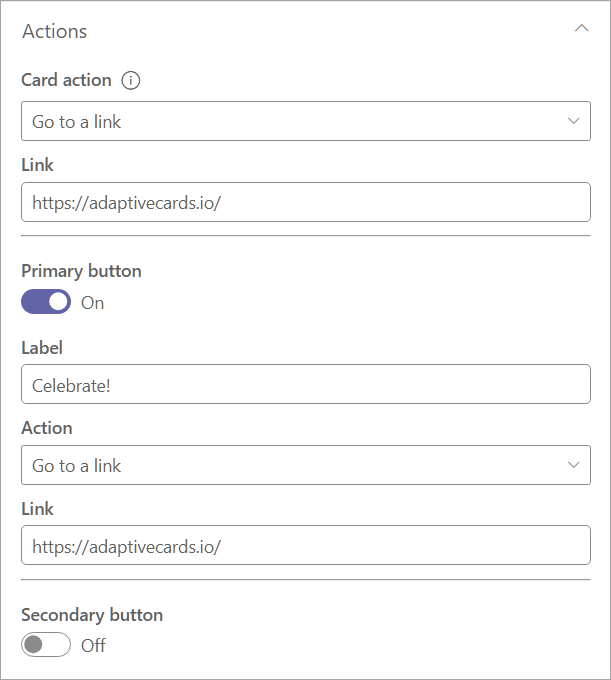Click the Label field containing "Celebrate!"
Screen dimensions: 611x680
305,384
